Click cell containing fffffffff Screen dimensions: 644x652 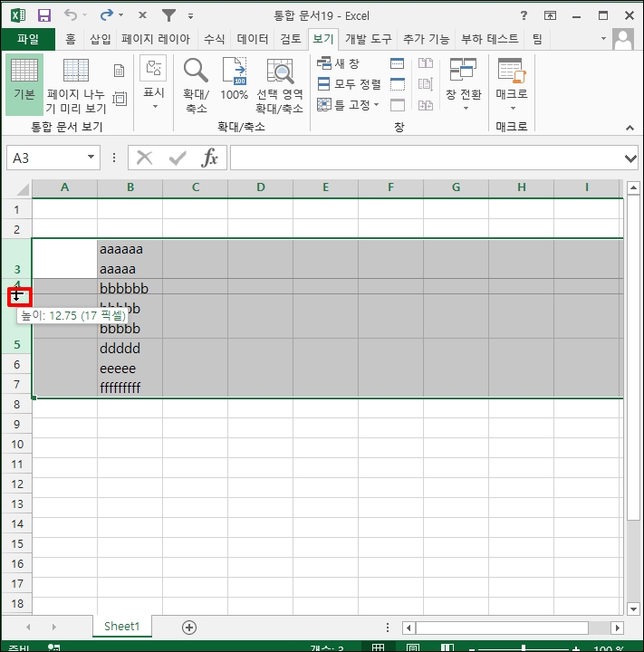(x=130, y=388)
